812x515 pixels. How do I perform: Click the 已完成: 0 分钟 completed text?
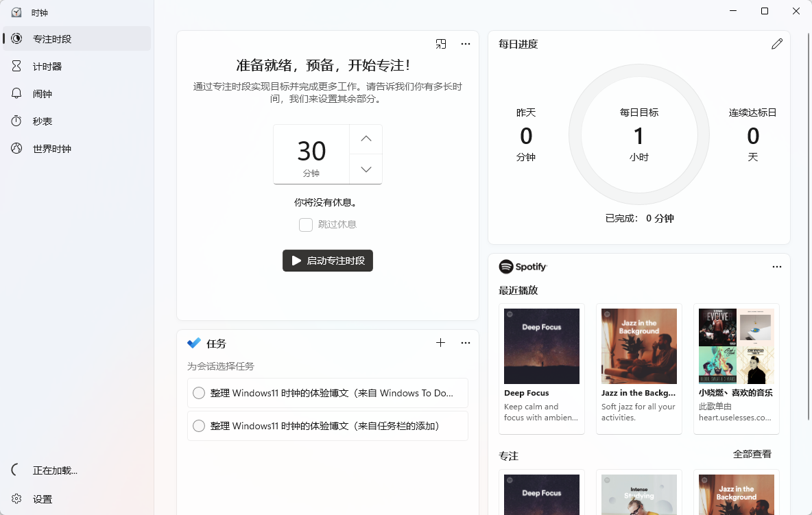point(639,219)
